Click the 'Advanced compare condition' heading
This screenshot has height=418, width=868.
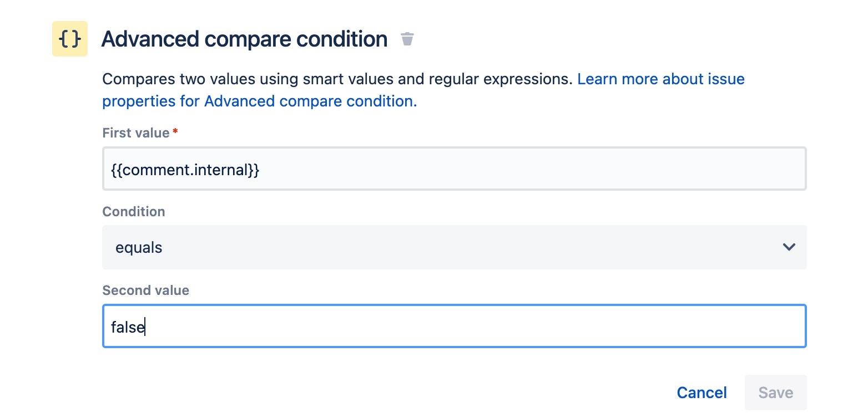[x=244, y=39]
